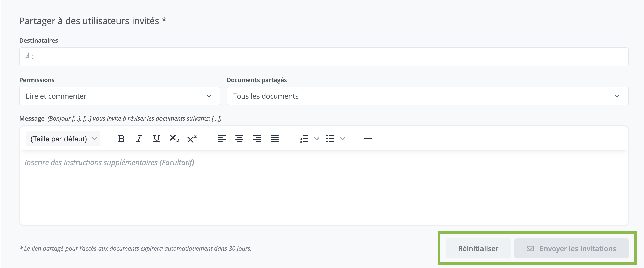Insert a numbered list
Image resolution: width=644 pixels, height=268 pixels.
tap(304, 139)
